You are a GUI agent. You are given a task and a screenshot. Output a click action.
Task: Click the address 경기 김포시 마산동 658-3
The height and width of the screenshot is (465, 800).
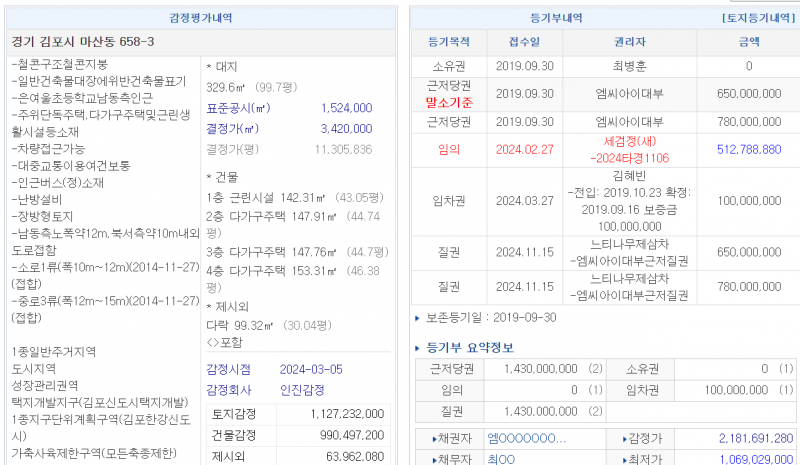pos(82,42)
